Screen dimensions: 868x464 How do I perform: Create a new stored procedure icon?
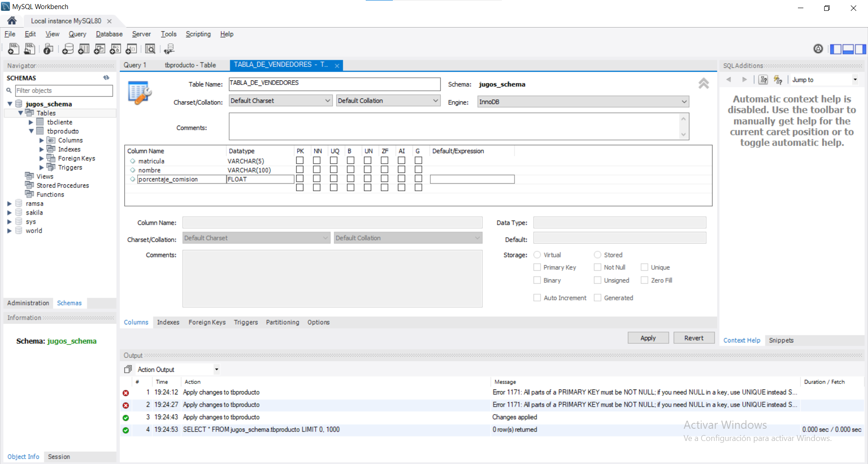[x=115, y=49]
